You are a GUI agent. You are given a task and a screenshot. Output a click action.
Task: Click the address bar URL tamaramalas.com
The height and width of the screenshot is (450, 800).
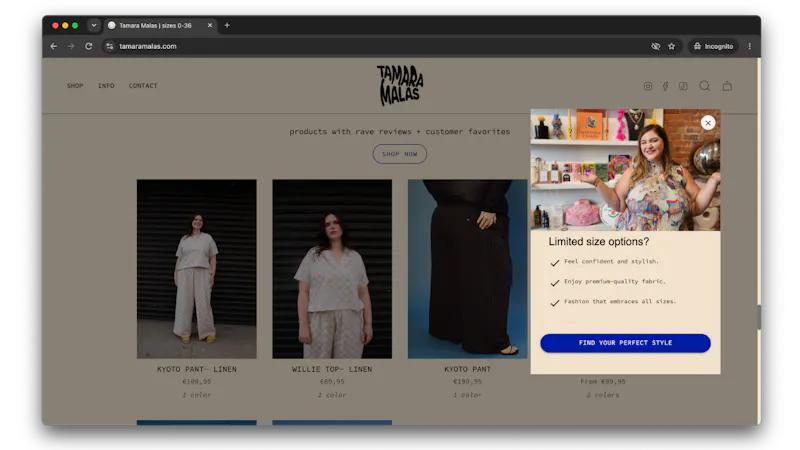click(x=148, y=46)
